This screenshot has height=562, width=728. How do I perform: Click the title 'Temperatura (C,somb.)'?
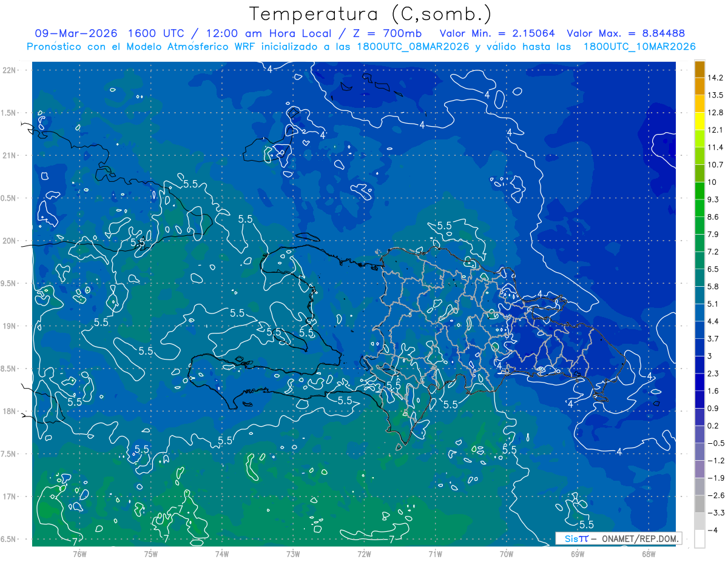click(371, 14)
